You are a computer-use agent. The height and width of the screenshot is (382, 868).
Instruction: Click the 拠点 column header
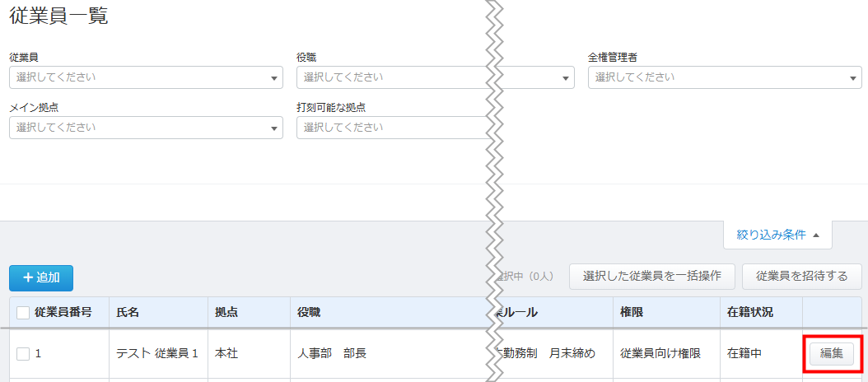coord(226,313)
